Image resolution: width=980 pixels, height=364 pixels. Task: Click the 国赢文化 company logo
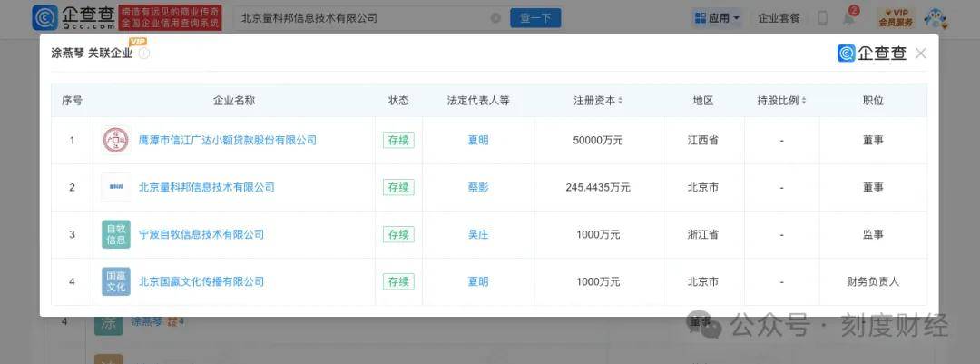pos(116,281)
